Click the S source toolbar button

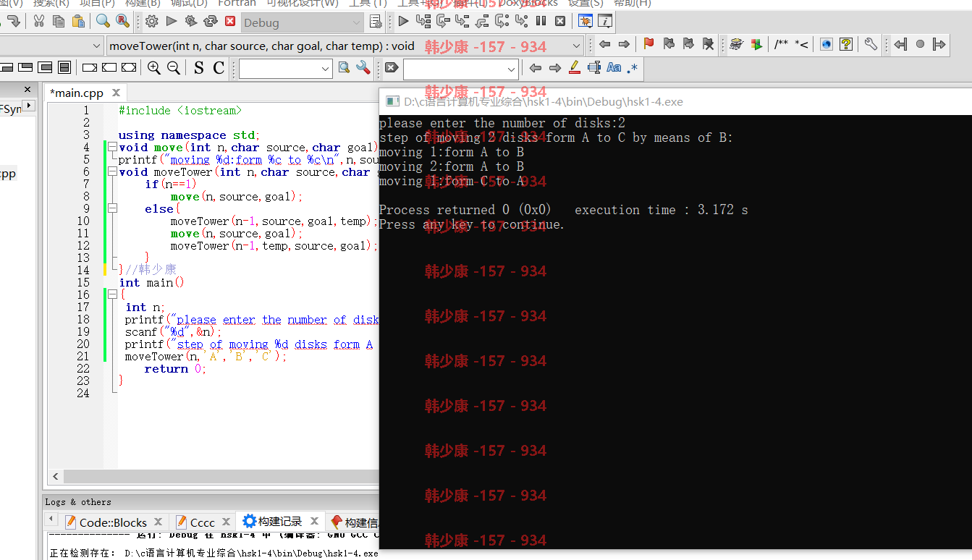click(199, 68)
